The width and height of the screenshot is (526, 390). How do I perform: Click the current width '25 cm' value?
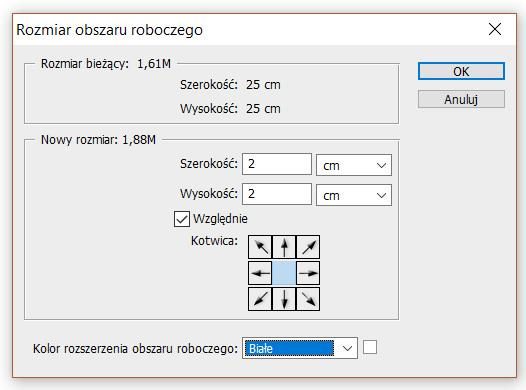tap(263, 85)
